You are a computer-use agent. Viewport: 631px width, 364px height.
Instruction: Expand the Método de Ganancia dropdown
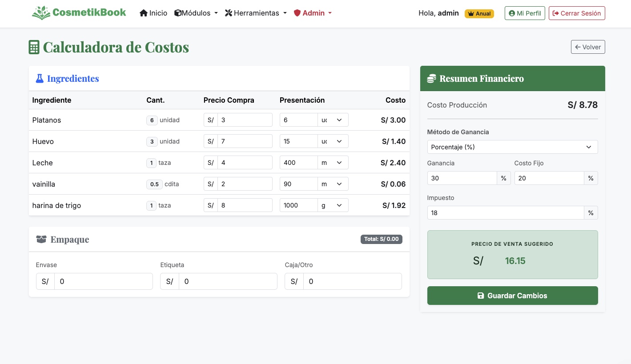(x=512, y=147)
